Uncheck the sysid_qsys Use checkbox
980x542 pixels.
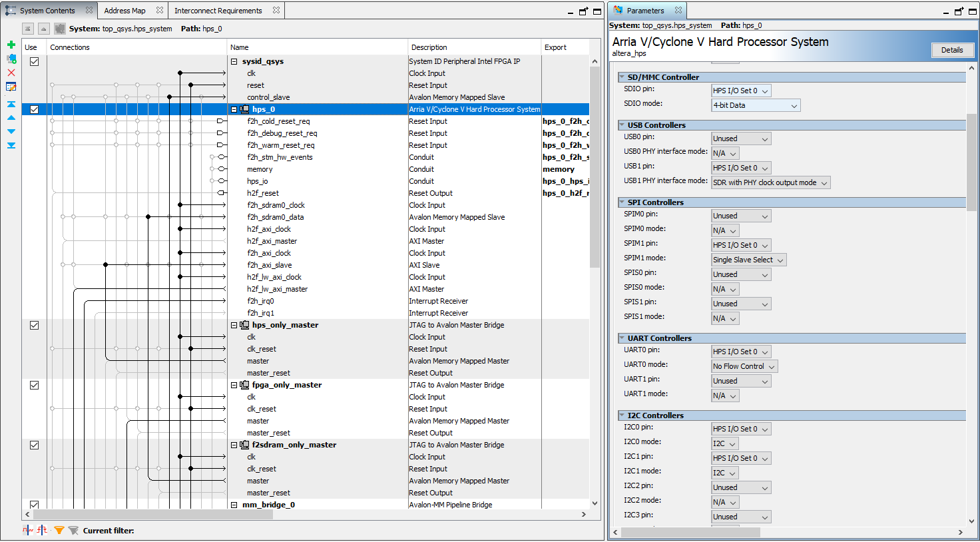pyautogui.click(x=35, y=61)
